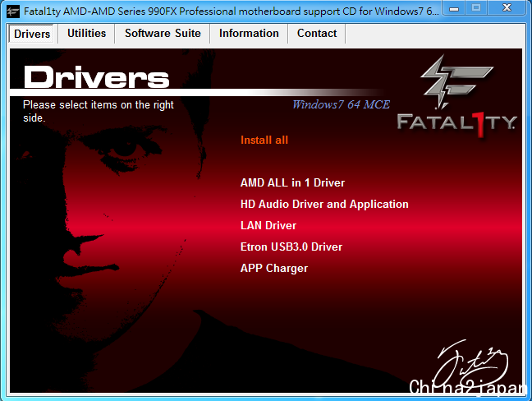
Task: Click the Fatal1ty logo graphic
Action: 456,97
